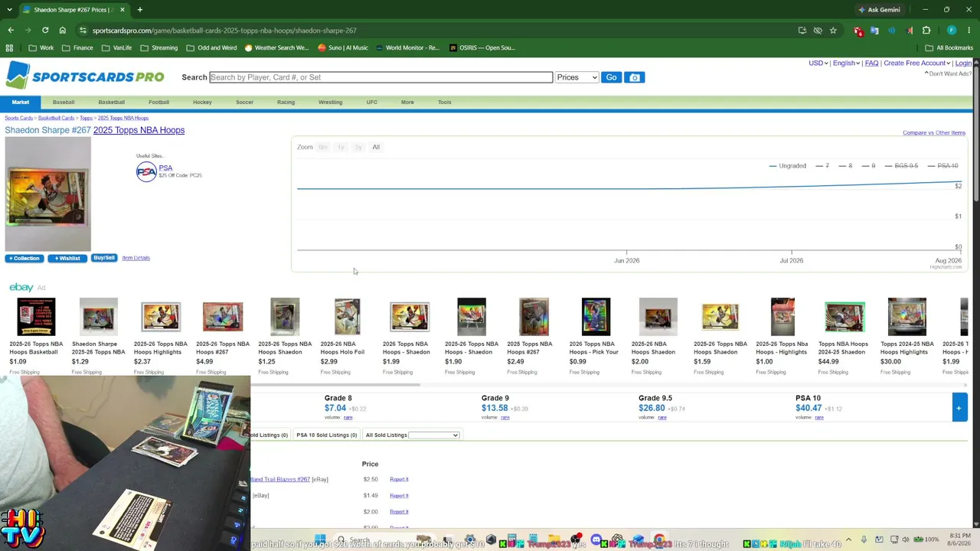Image resolution: width=980 pixels, height=551 pixels.
Task: Open the PSA grading site logo
Action: pos(146,171)
